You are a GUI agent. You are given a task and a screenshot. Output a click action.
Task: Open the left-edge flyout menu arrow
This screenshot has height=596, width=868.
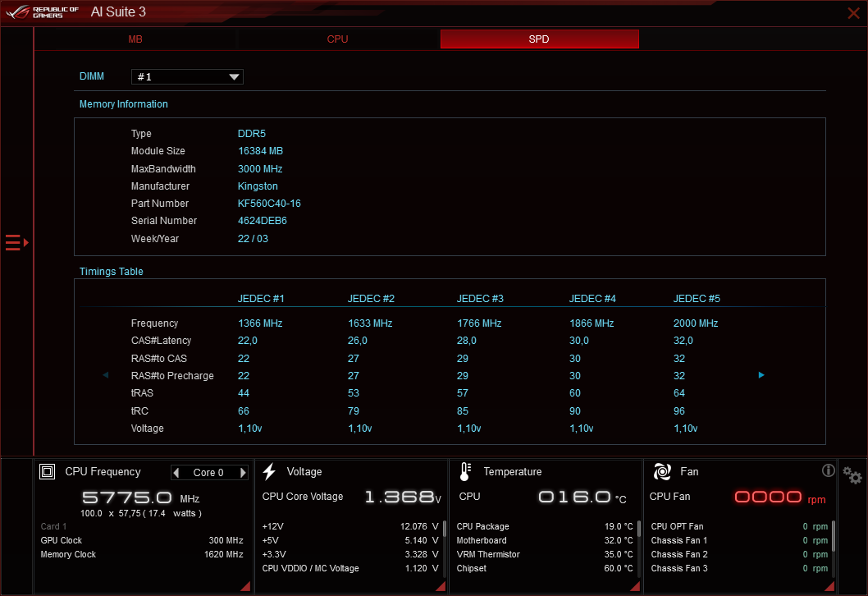tap(15, 242)
